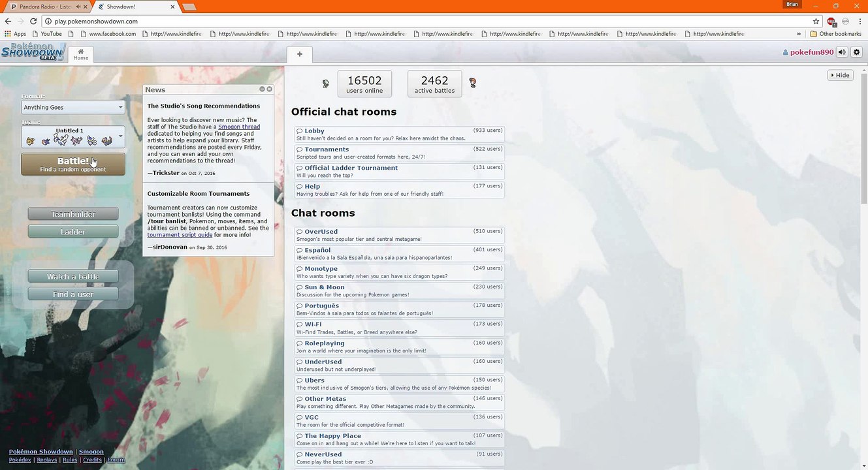Screen dimensions: 868x470
Task: Open the Rules footer link
Action: pos(70,460)
